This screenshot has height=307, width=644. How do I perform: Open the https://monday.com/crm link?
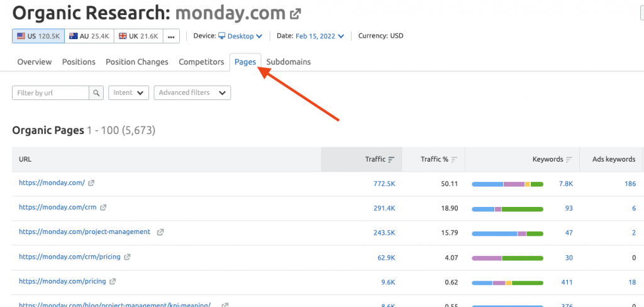point(57,208)
